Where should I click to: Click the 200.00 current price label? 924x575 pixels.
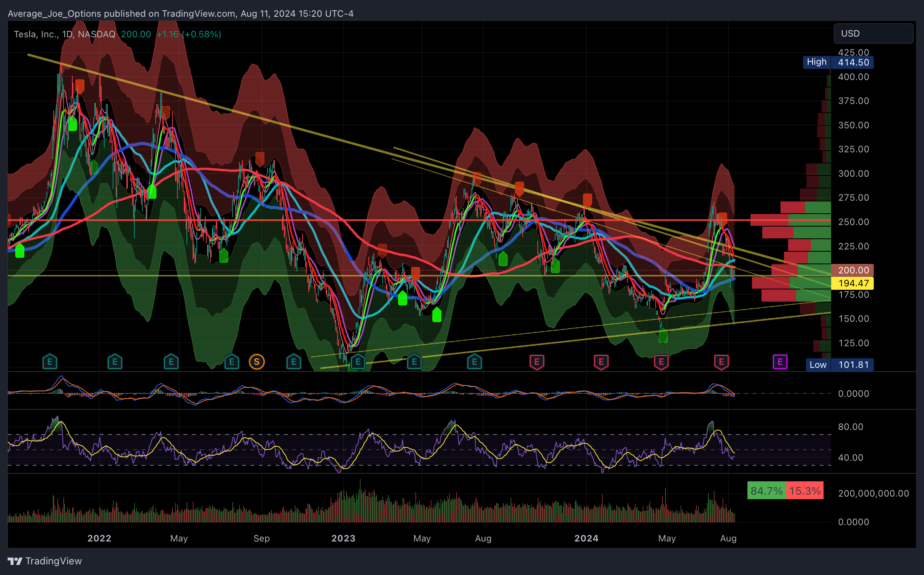coord(852,270)
